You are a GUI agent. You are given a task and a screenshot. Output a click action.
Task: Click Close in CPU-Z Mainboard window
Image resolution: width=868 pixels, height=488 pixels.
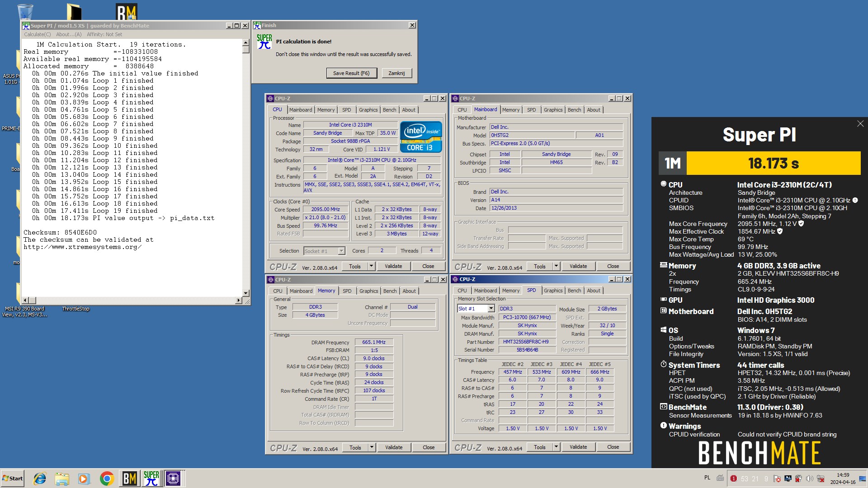613,266
